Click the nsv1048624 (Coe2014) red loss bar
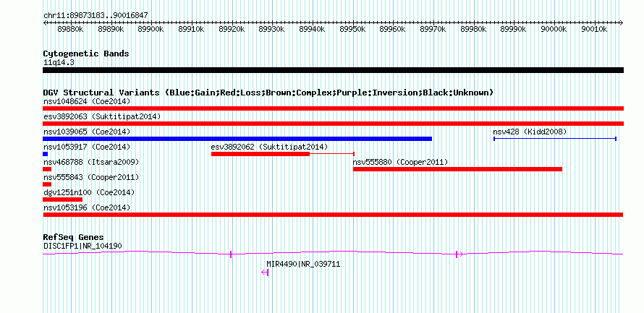Screen dimensions: 644x313 coord(333,108)
